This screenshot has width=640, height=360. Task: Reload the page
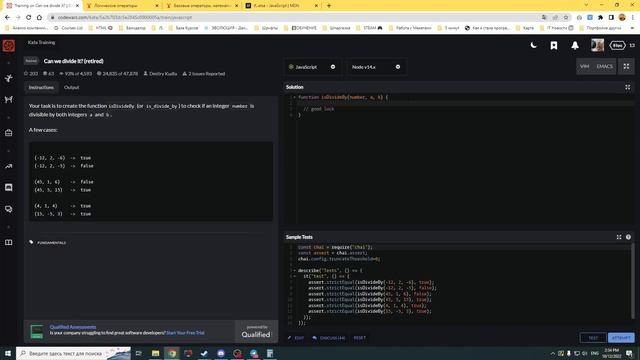tap(29, 17)
